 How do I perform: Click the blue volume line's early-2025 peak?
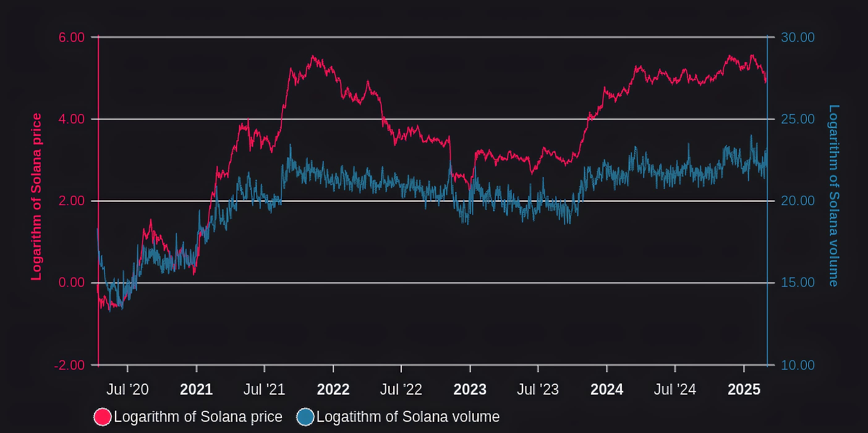click(751, 136)
